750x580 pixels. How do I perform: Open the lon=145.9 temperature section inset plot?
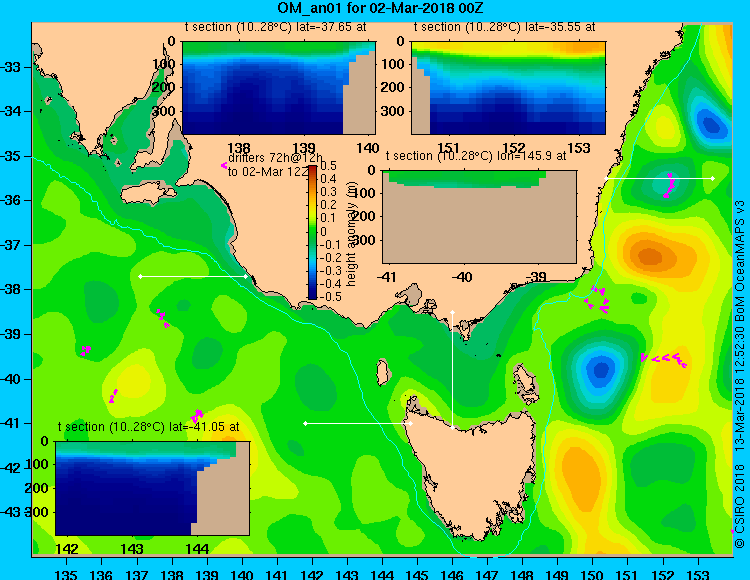[x=479, y=217]
